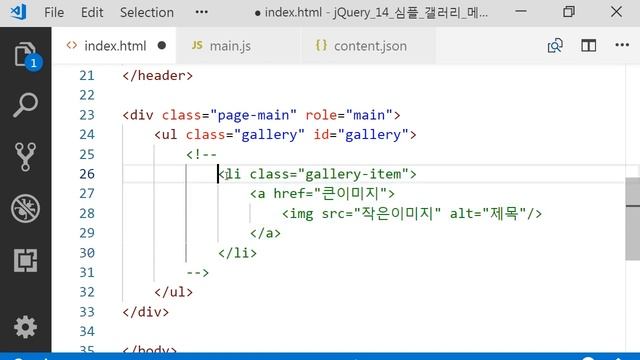Open the Search view in the activity bar

pos(25,105)
